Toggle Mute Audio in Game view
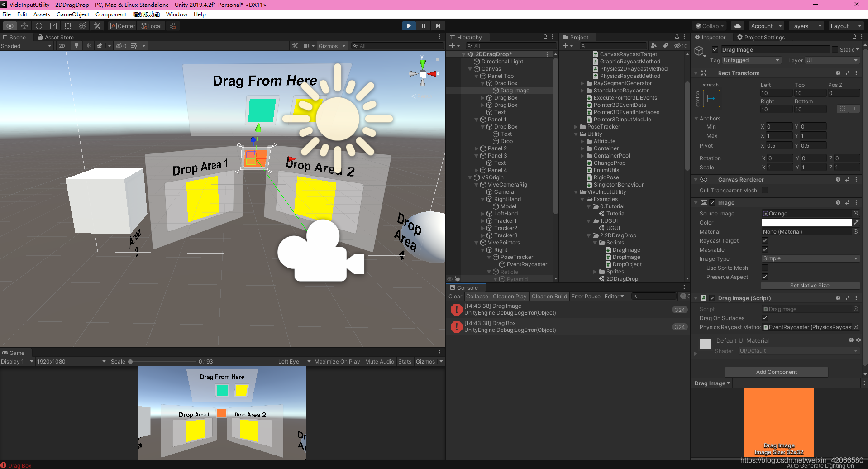This screenshot has width=868, height=469. pyautogui.click(x=380, y=361)
